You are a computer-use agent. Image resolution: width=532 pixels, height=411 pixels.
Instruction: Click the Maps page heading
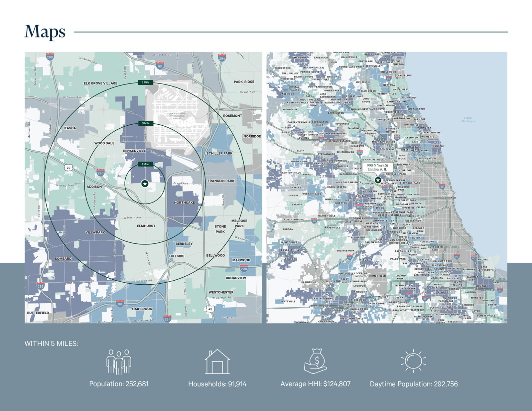[x=45, y=32]
